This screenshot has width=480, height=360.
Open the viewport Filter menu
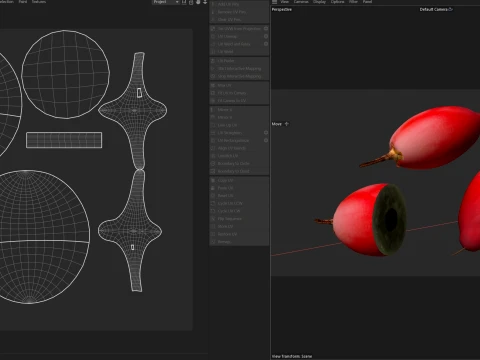pyautogui.click(x=353, y=2)
